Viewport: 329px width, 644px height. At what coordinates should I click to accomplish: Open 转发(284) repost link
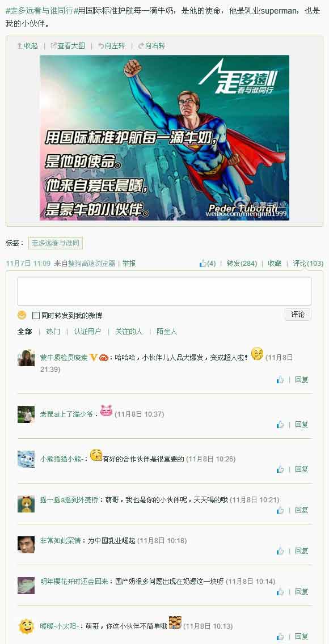coord(242,264)
